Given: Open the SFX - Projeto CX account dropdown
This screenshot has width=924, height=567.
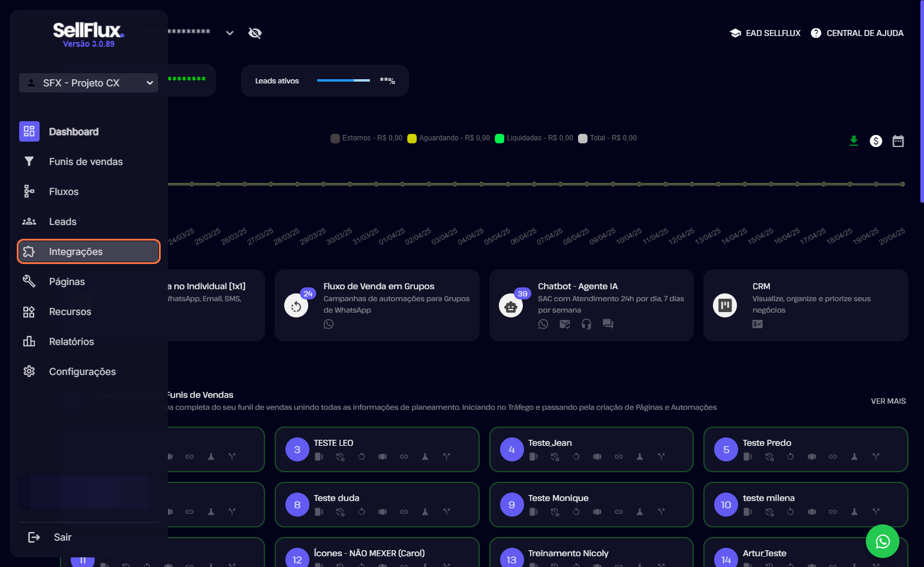Looking at the screenshot, I should (89, 83).
